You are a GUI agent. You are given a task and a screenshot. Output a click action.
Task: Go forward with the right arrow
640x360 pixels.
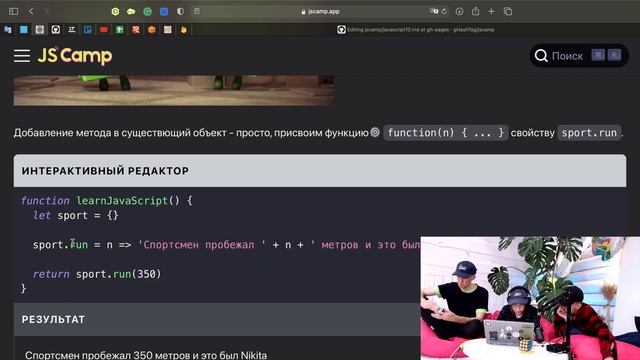[46, 11]
